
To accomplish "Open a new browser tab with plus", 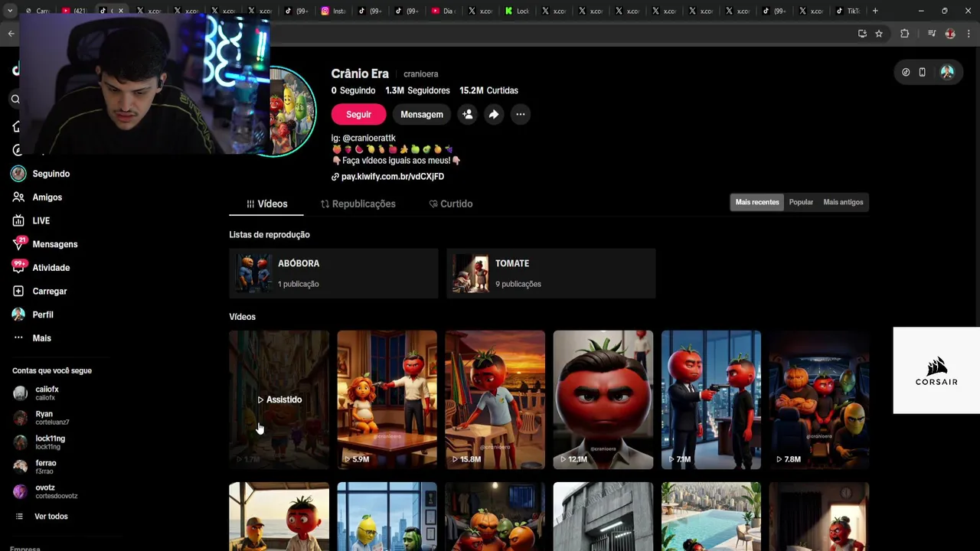I will tap(875, 11).
